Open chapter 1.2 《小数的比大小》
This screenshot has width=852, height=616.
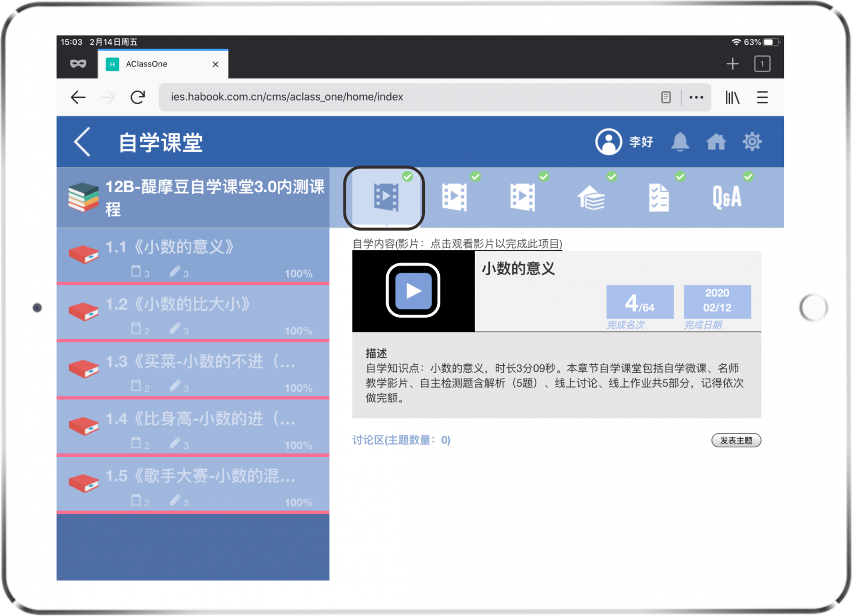coord(193,313)
